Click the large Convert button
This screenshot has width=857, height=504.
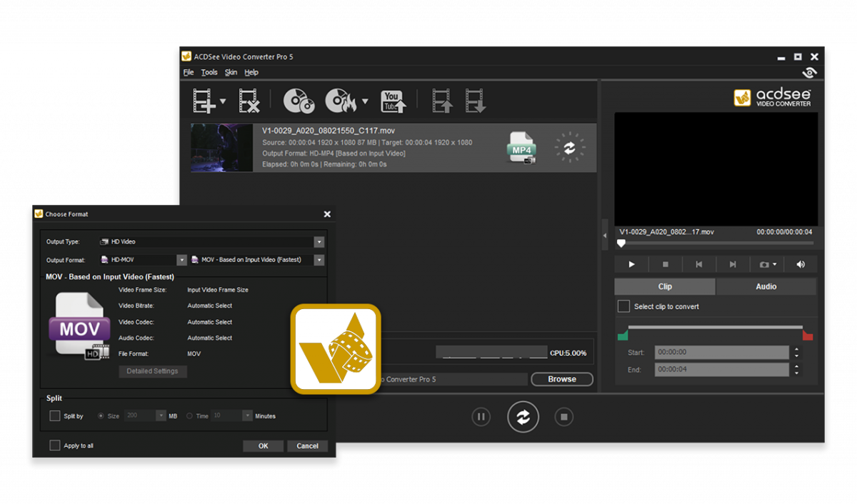coord(523,418)
